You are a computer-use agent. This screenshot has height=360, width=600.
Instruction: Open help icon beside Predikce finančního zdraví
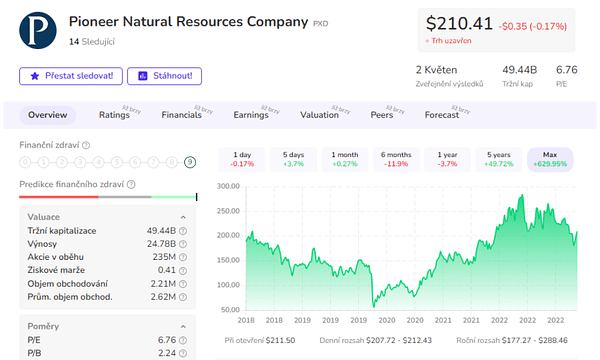[x=131, y=185]
